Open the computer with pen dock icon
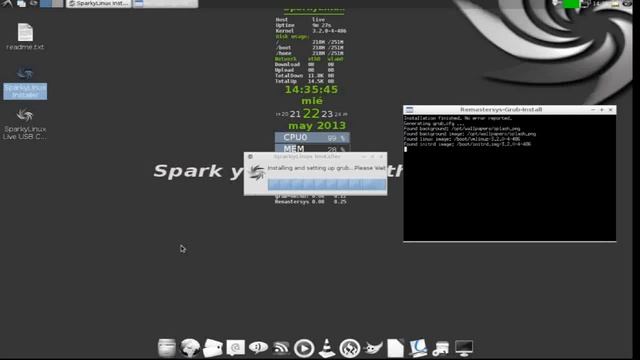 pos(418,348)
